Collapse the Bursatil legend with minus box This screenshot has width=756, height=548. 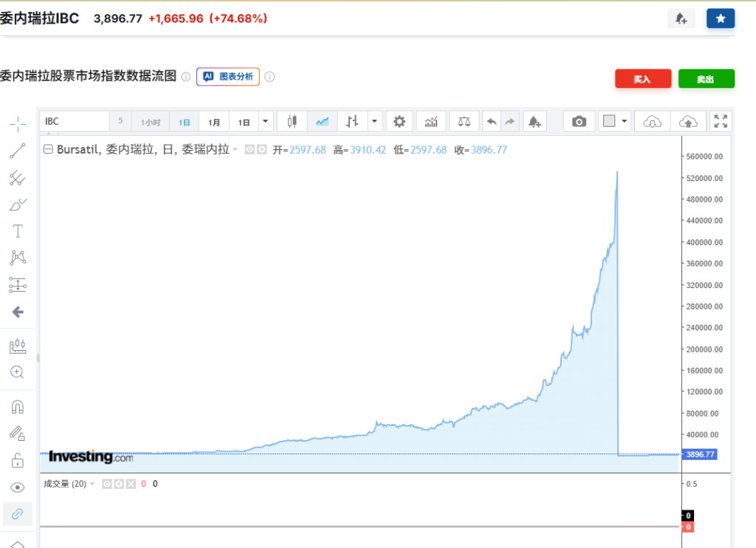(49, 150)
